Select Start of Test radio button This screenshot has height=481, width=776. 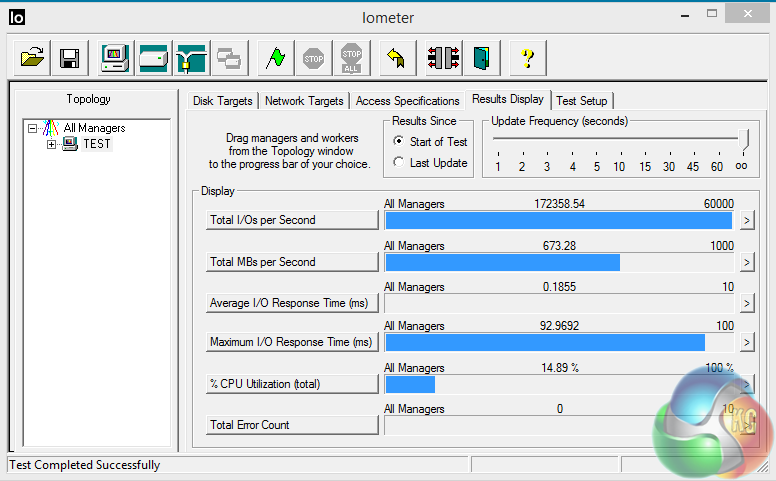click(x=398, y=141)
